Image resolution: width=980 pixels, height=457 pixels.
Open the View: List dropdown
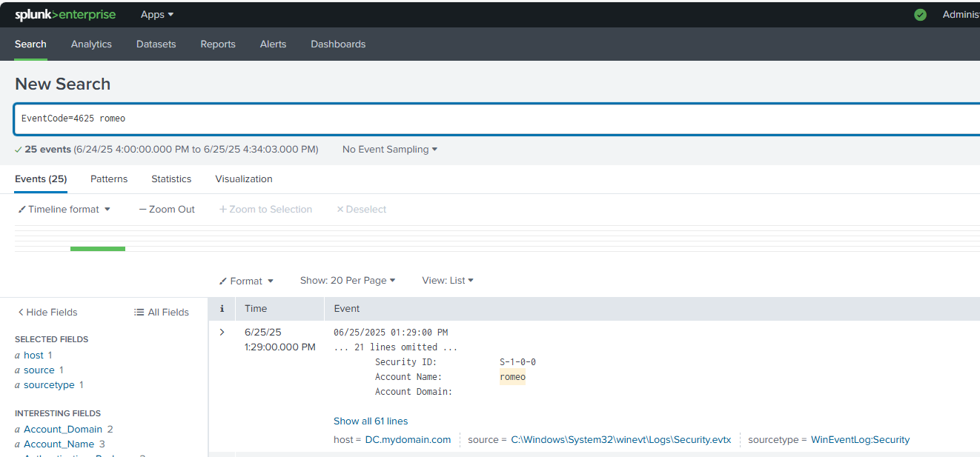coord(448,281)
